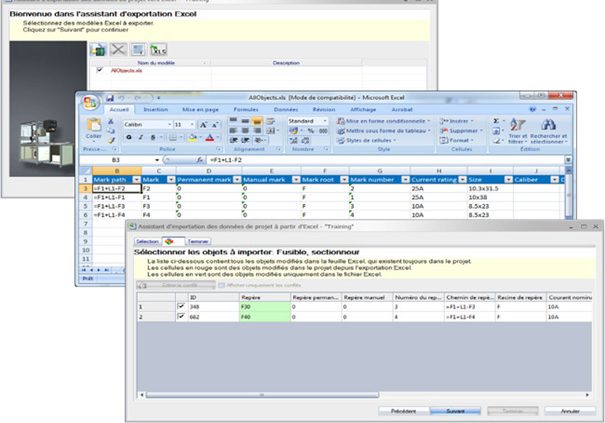Screen dimensions: 605x423
Task: Click the Name Box showing B3
Action: pos(116,160)
